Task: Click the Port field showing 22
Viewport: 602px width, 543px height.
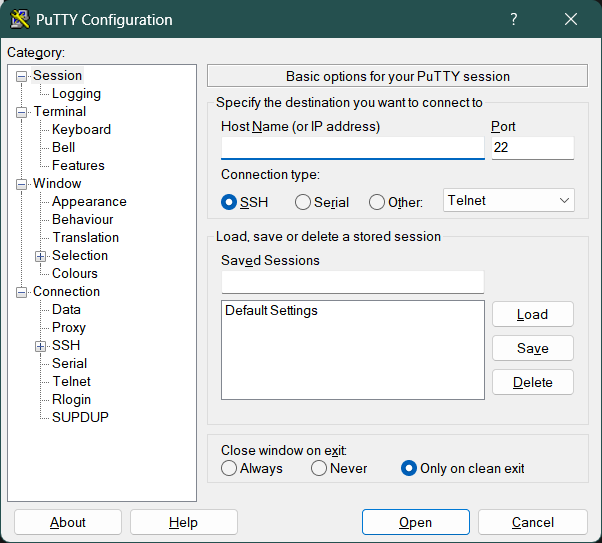Action: click(533, 148)
